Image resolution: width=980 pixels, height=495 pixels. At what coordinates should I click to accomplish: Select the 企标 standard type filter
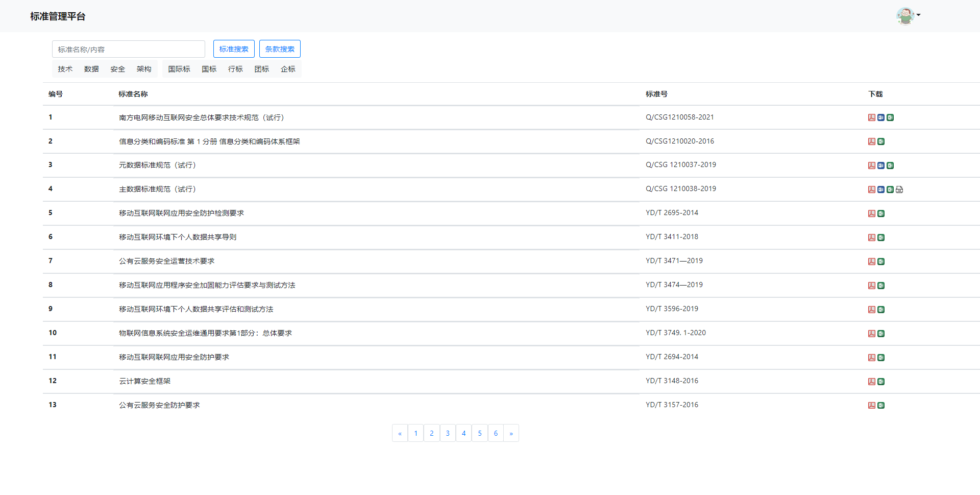[288, 69]
